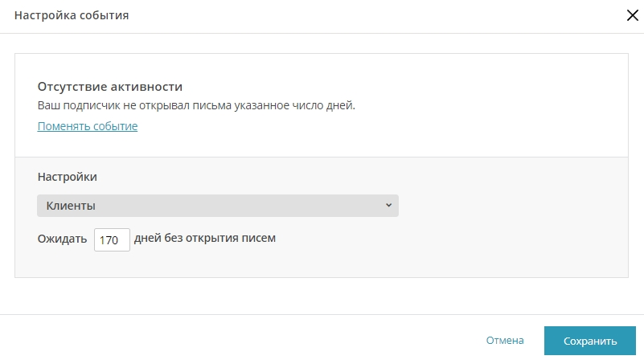Confirm settings with the blue Сохранить button
This screenshot has width=644, height=364.
point(590,341)
